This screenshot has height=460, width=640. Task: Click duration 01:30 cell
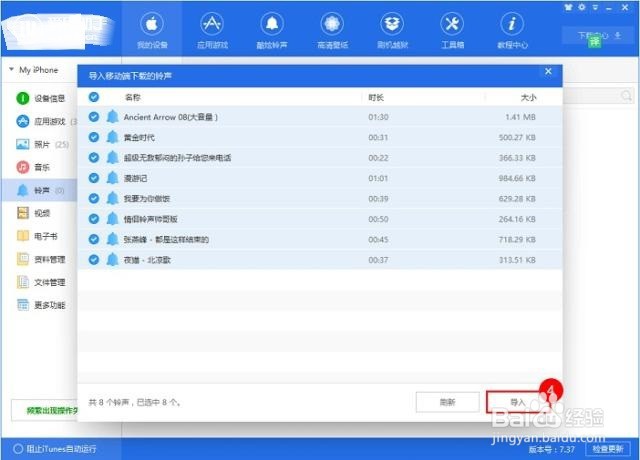click(x=378, y=117)
